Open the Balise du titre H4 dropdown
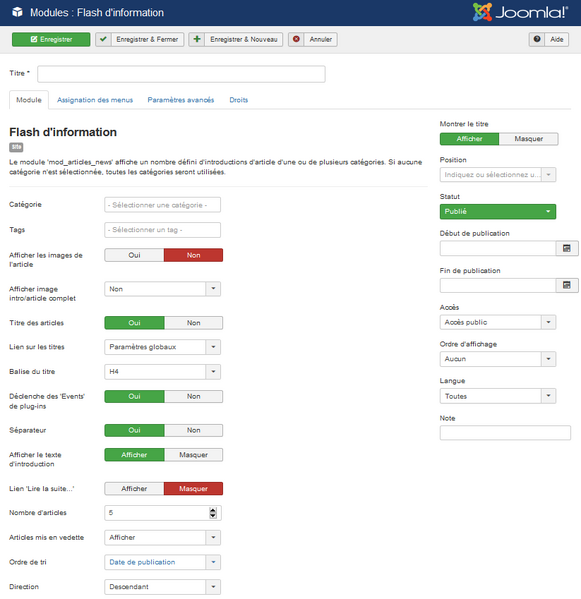The image size is (581, 599). pos(162,372)
